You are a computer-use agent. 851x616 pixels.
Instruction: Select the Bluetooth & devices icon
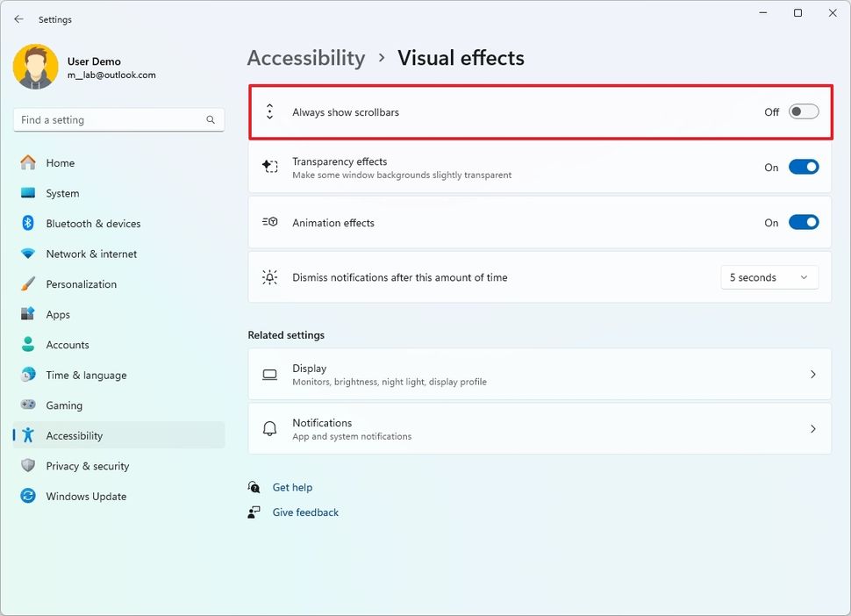tap(27, 223)
